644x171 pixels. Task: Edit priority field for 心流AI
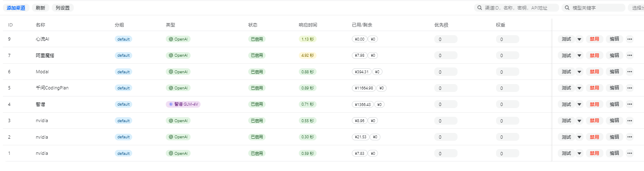(x=445, y=39)
